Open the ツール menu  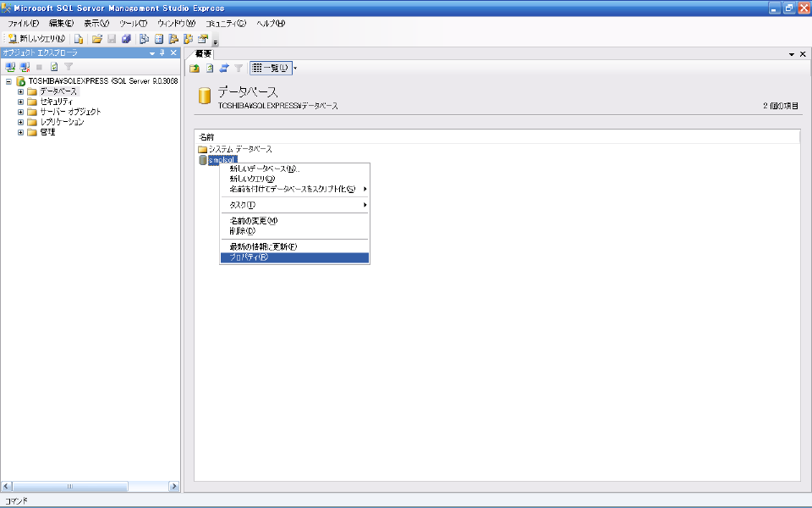pos(133,24)
